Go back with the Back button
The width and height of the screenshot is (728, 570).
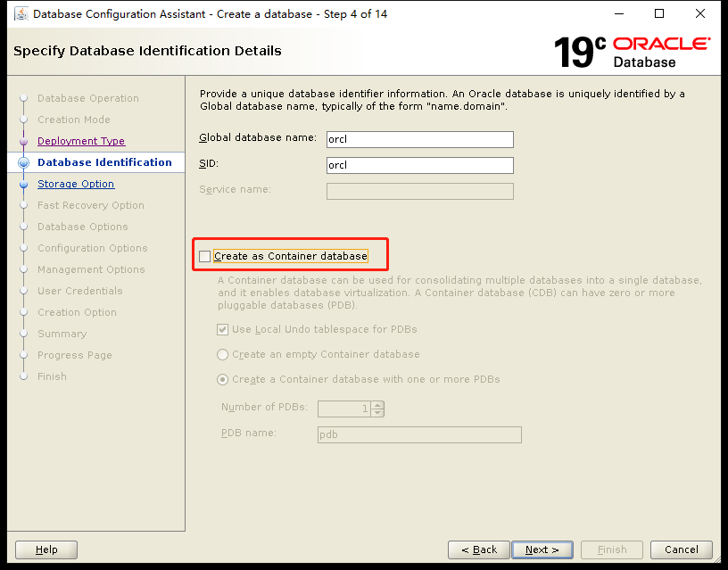[x=479, y=550]
